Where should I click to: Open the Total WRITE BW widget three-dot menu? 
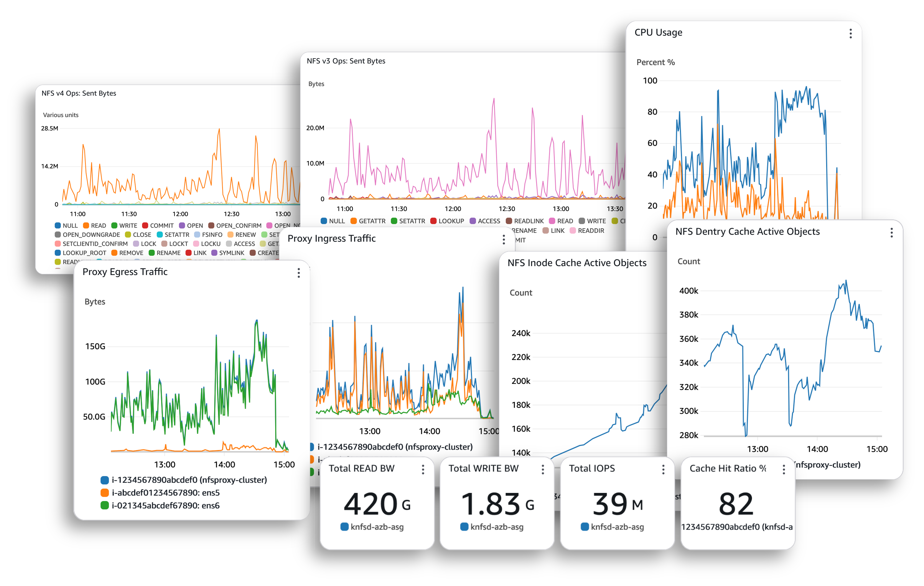(543, 469)
